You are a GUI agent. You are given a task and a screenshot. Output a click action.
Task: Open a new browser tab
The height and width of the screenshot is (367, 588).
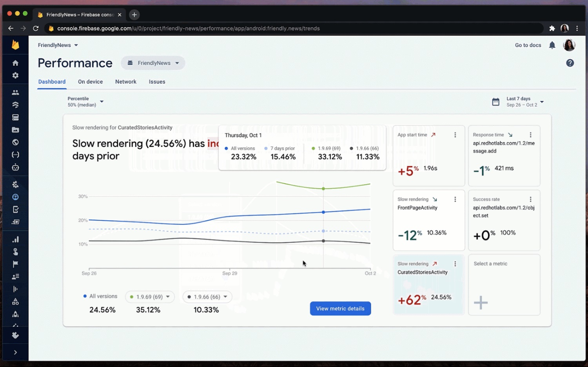click(x=134, y=14)
